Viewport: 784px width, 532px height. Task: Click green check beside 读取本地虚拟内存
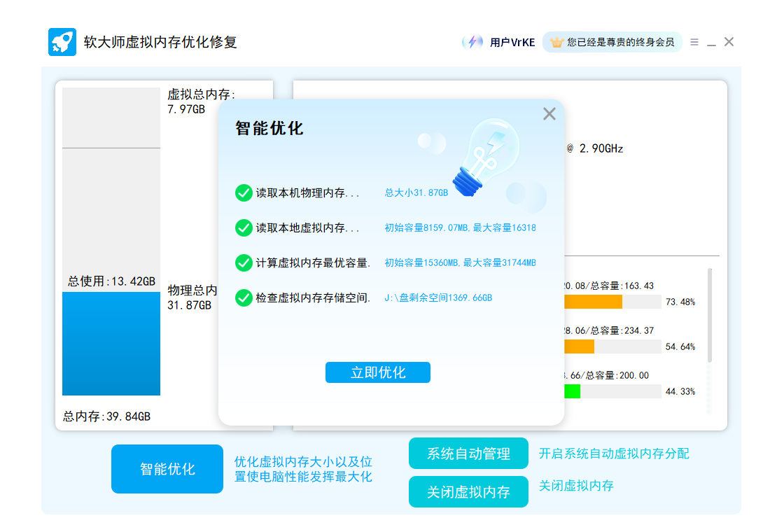pos(244,227)
